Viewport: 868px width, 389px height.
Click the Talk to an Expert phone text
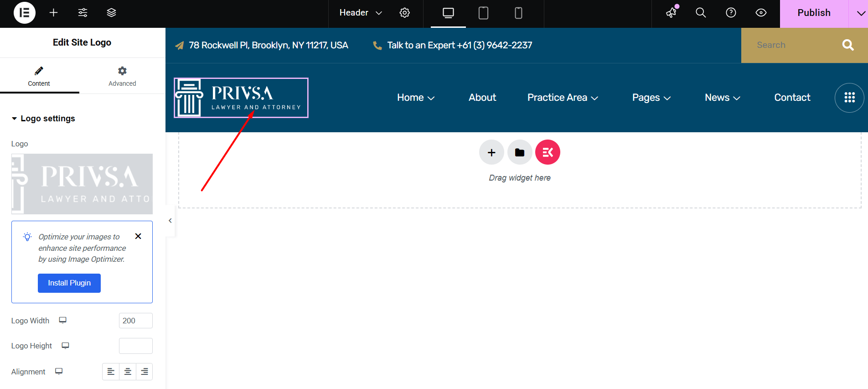point(460,45)
